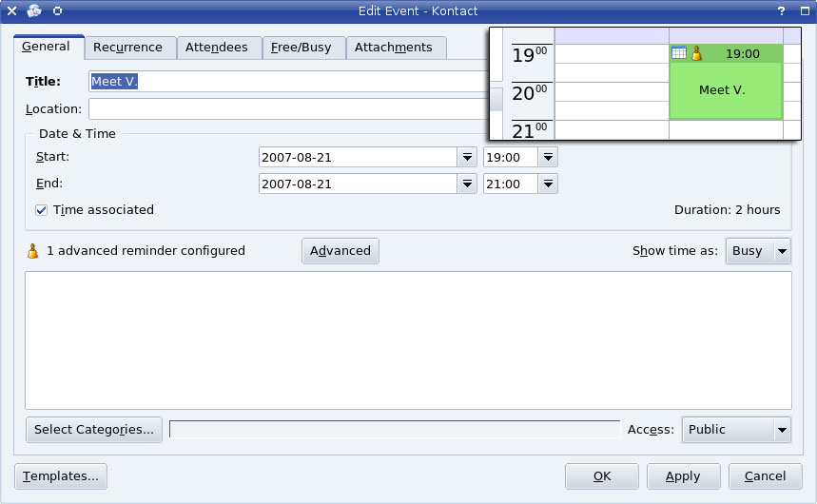The height and width of the screenshot is (504, 817).
Task: Click the Templates button
Action: pyautogui.click(x=61, y=476)
